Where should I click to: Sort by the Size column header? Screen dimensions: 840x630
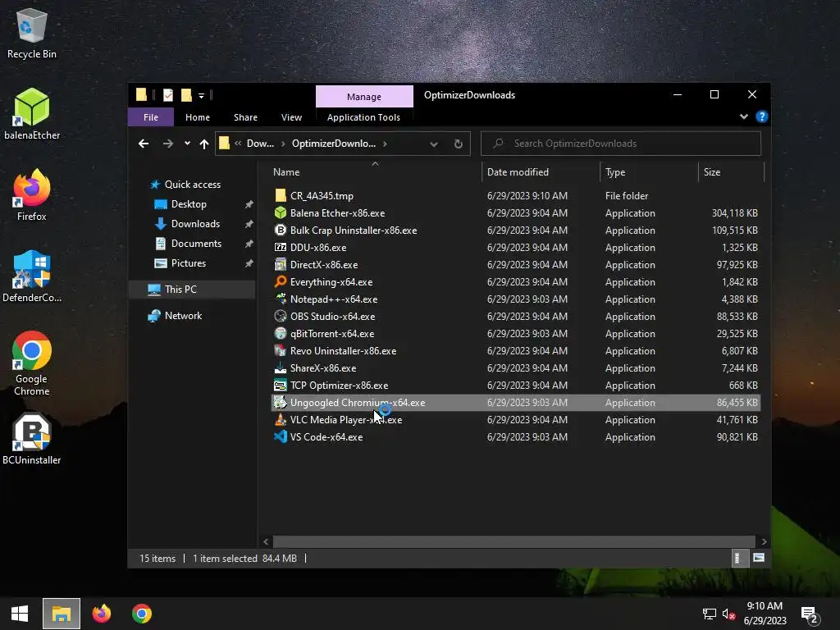731,172
